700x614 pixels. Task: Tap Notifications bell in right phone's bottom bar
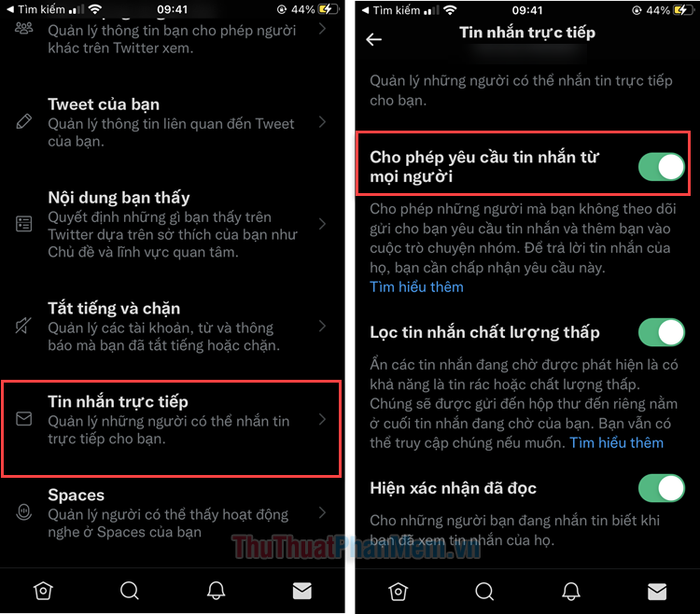click(571, 592)
